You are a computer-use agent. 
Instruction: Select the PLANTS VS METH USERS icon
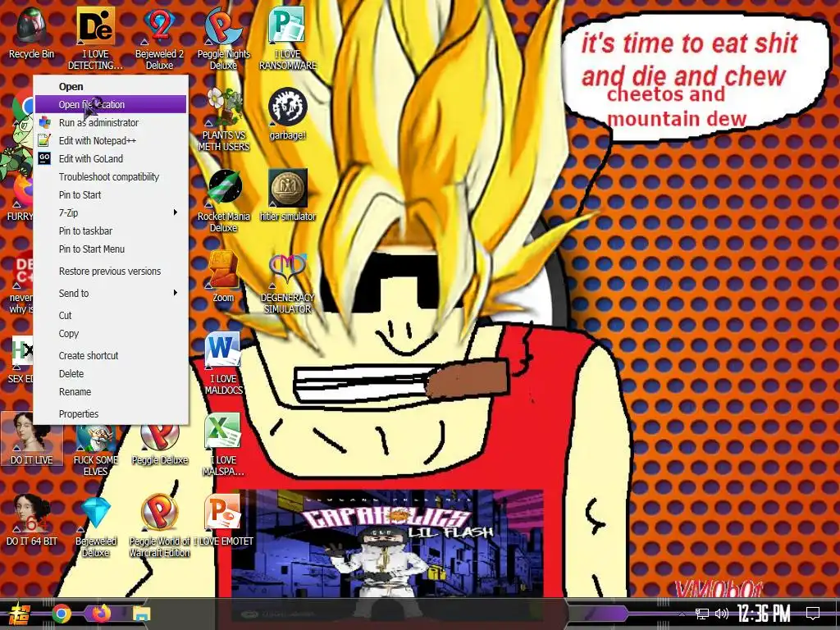223,119
